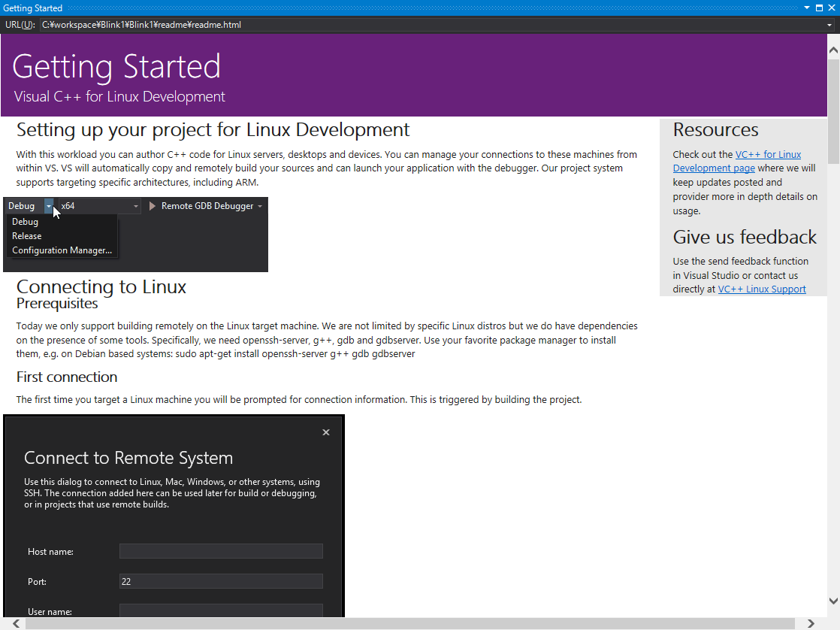This screenshot has height=630, width=840.
Task: Click the URL address input field
Action: [432, 26]
